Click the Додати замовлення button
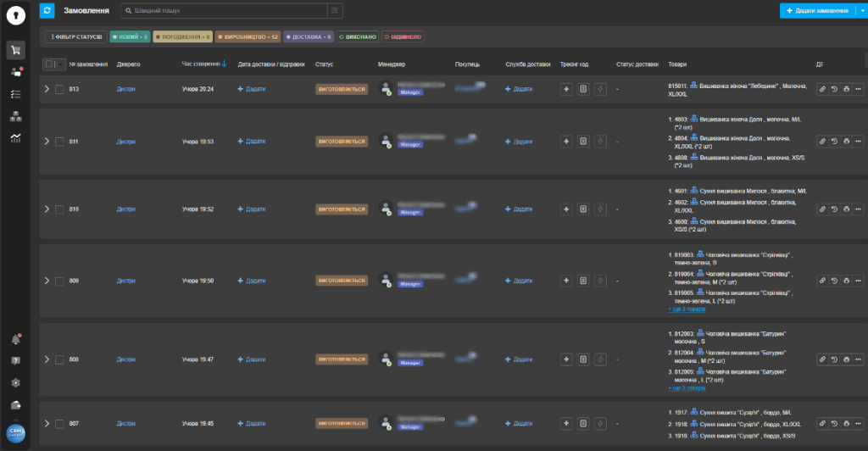The image size is (868, 451). click(816, 10)
